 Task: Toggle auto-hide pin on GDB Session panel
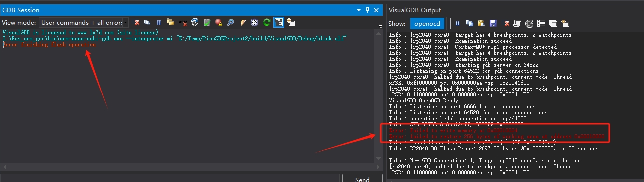coord(368,10)
